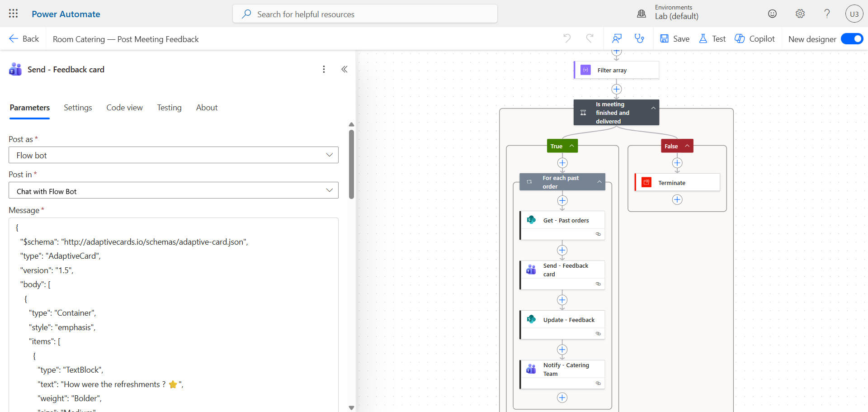Click the scroll up arrow in the panel
Viewport: 868px width, 412px height.
tap(351, 124)
